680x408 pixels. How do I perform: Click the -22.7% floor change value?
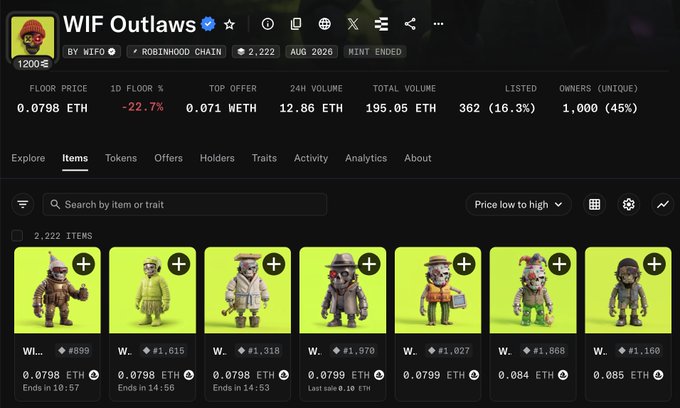(142, 107)
